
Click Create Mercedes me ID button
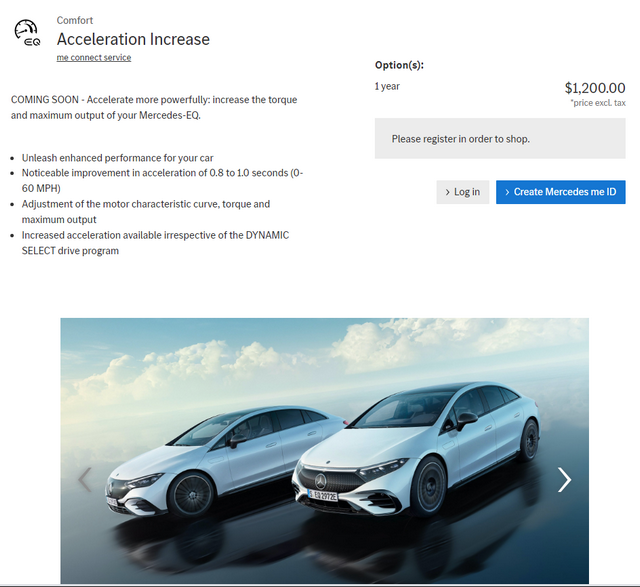tap(560, 192)
